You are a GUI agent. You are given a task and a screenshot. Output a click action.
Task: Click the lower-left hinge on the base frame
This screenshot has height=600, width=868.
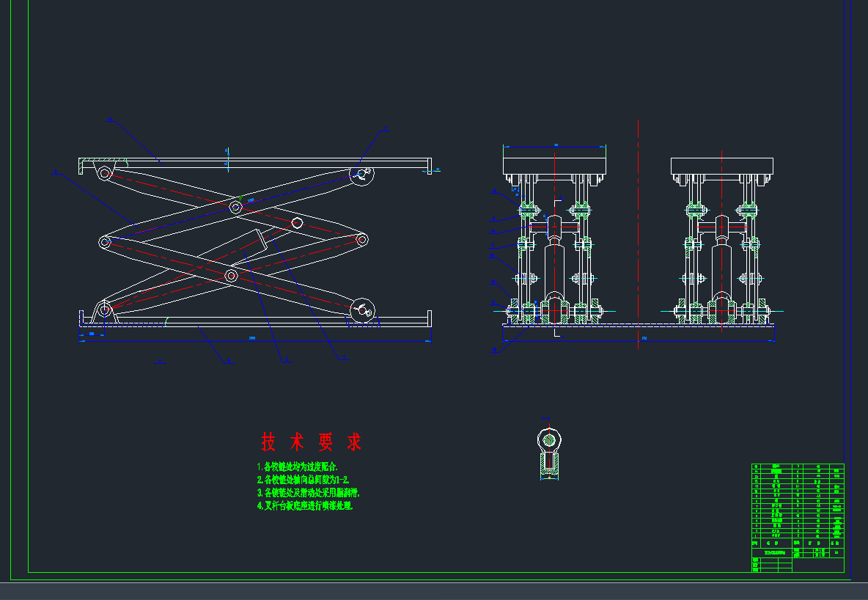coord(104,310)
